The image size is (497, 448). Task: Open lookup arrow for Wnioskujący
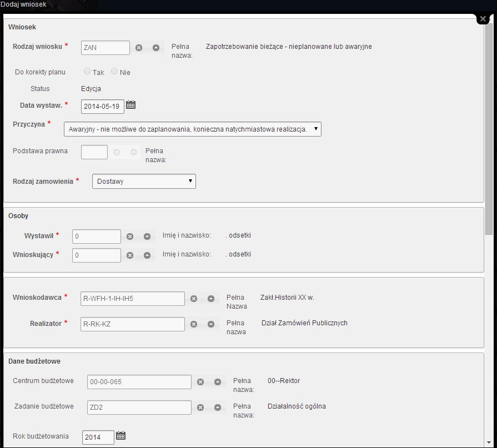(147, 255)
